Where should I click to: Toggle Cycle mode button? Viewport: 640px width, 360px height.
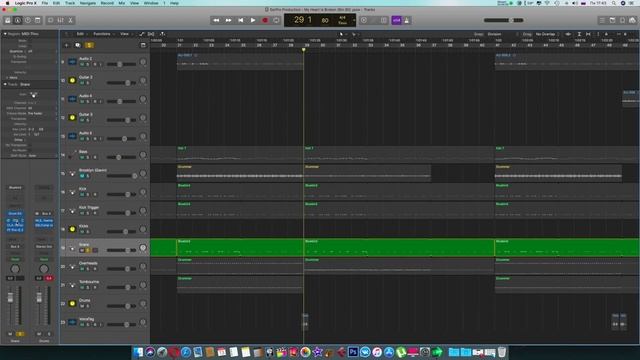pos(276,20)
